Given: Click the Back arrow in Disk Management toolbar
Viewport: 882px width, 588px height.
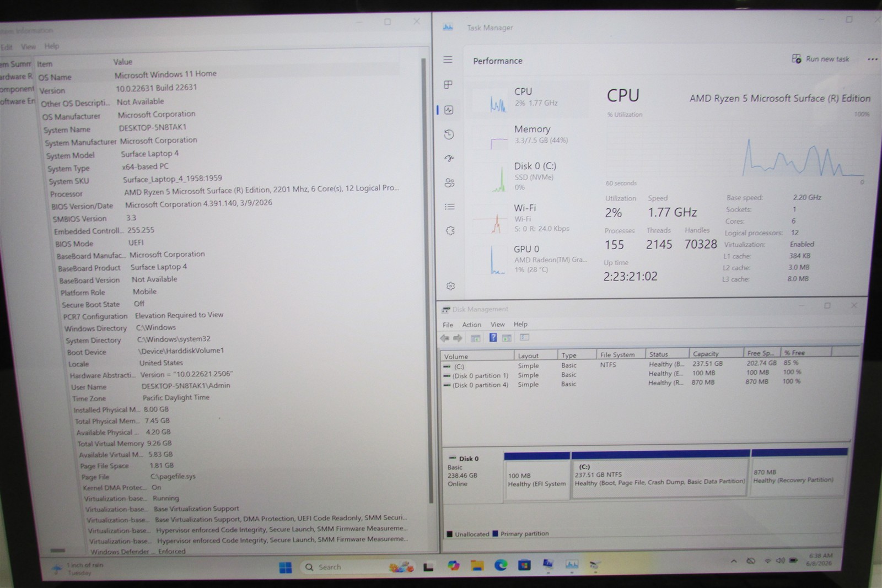Looking at the screenshot, I should (x=445, y=338).
